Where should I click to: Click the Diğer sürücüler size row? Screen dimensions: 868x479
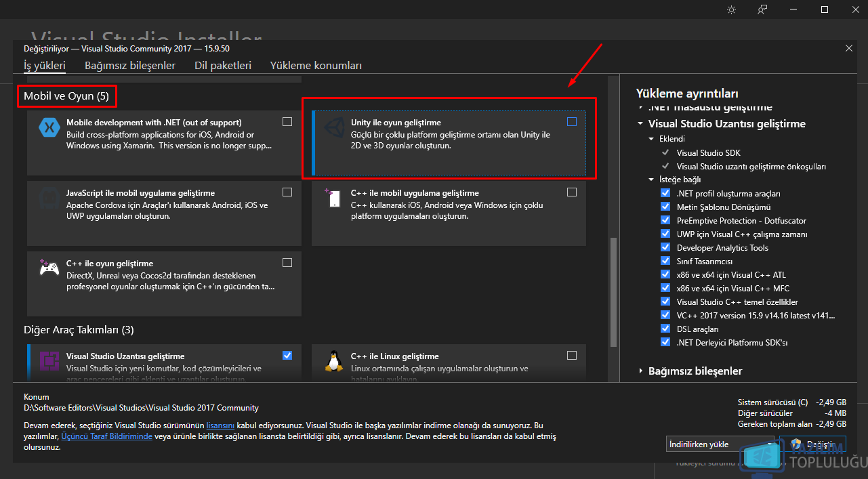coord(792,413)
